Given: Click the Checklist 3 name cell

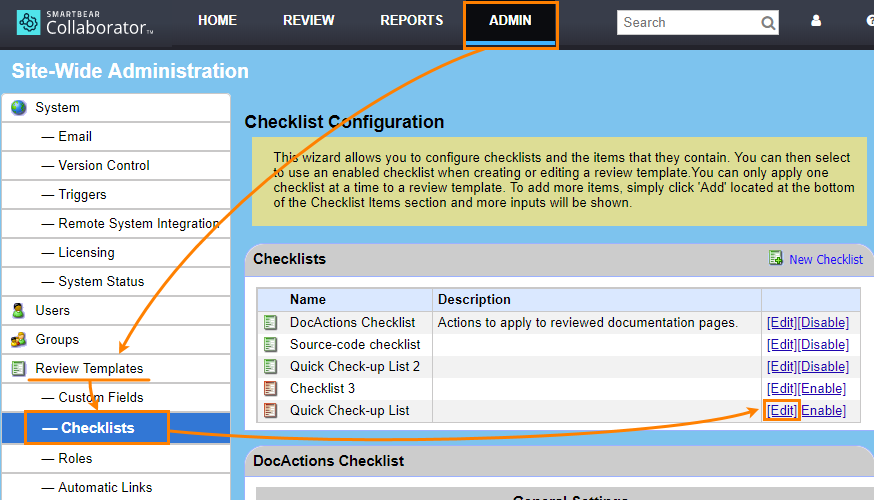Looking at the screenshot, I should (x=322, y=389).
